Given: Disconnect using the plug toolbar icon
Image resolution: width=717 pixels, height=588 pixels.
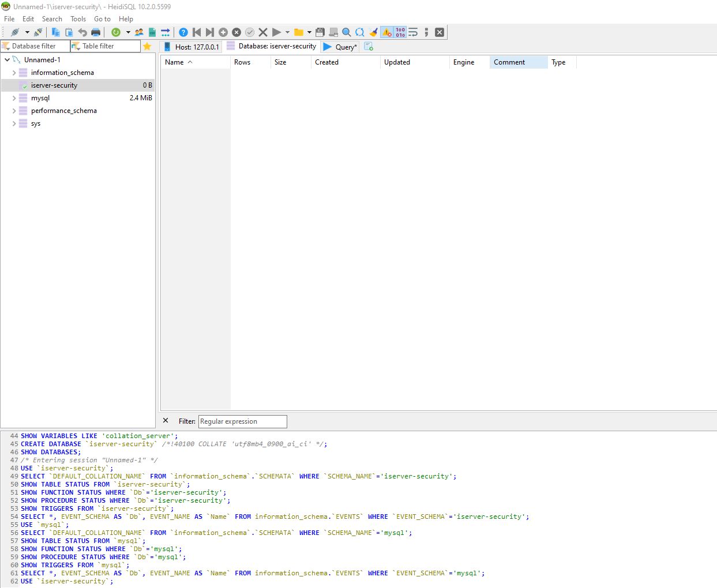Looking at the screenshot, I should click(38, 32).
